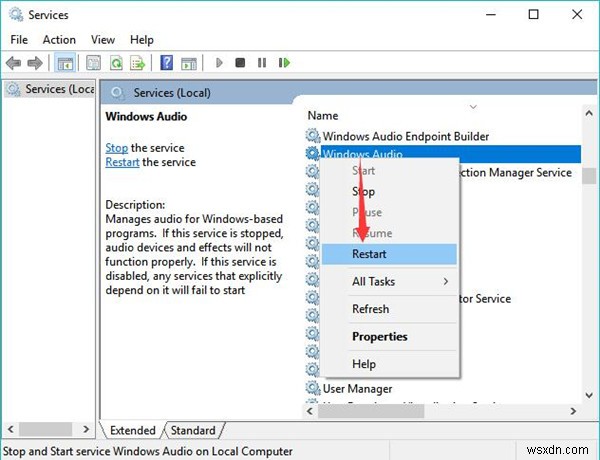Click the Restart the service link
The image size is (600, 460).
click(122, 162)
